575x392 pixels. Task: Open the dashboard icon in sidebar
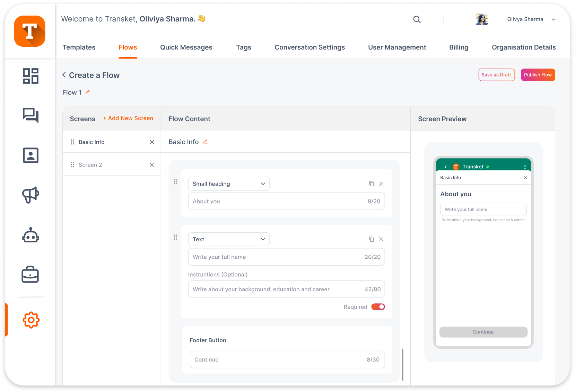31,76
